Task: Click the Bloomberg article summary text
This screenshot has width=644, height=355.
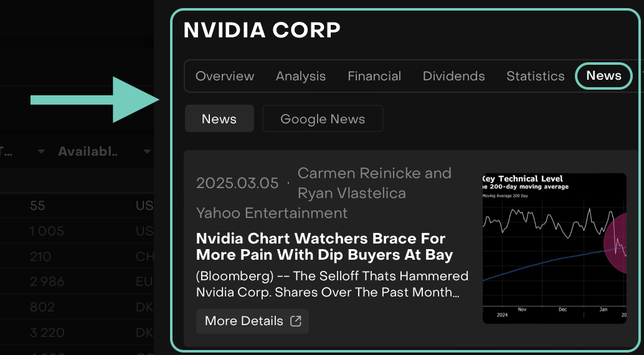Action: (332, 283)
